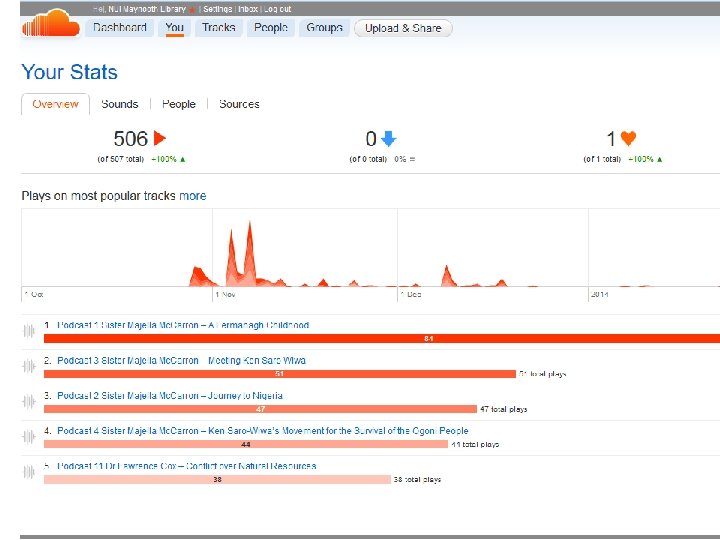
Task: Open the Groups navigation item
Action: [324, 28]
